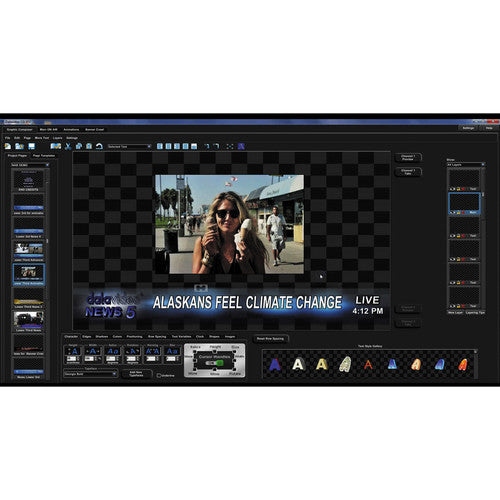The height and width of the screenshot is (500, 500).
Task: Apply the gold A text style
Action: [x=321, y=364]
